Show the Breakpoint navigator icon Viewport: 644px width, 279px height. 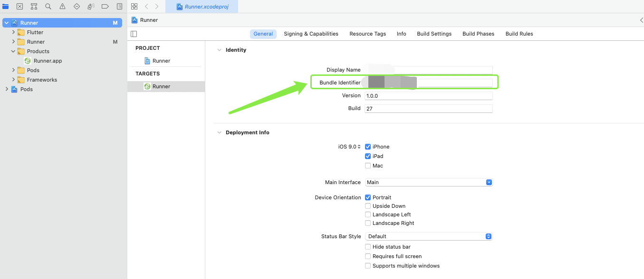(x=105, y=7)
